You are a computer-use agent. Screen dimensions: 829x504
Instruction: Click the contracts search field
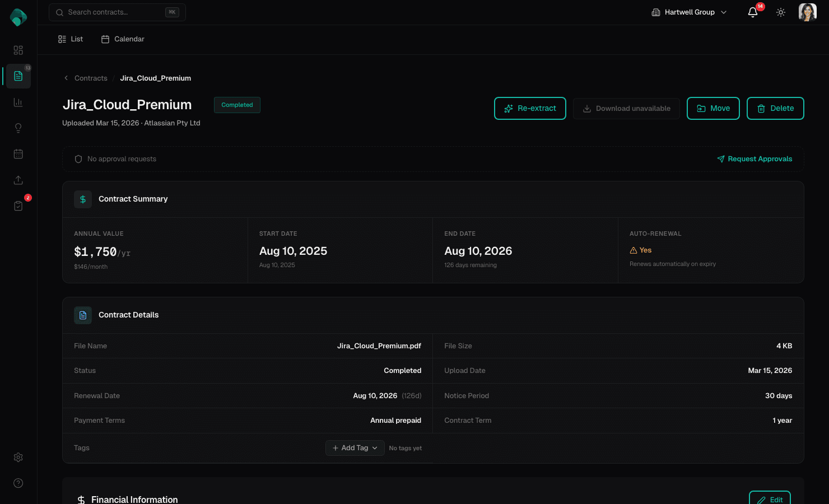[x=117, y=12]
